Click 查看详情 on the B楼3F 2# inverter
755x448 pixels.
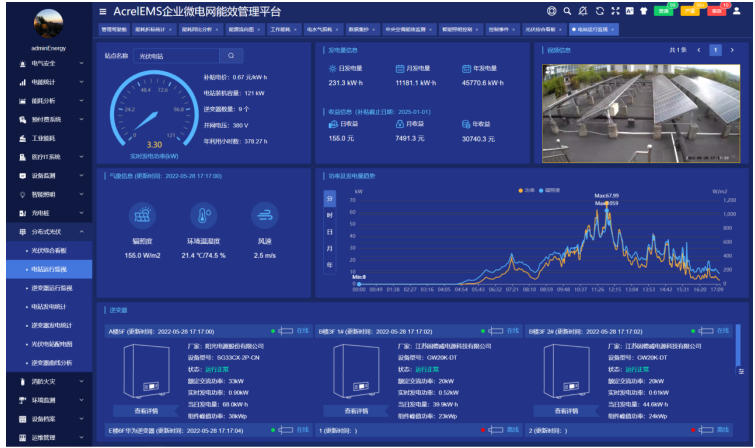point(566,411)
